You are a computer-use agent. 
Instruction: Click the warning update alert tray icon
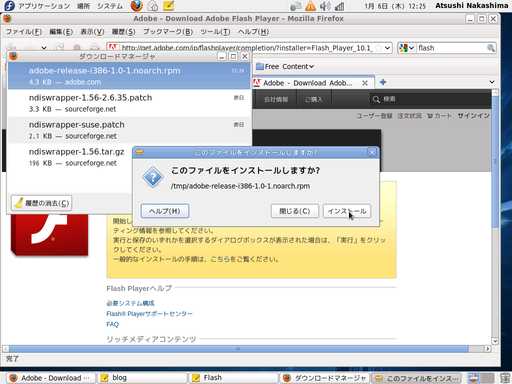tap(310, 6)
